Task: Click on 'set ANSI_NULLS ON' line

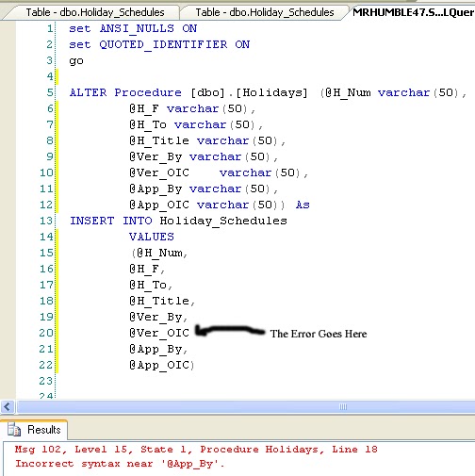Action: click(x=133, y=28)
